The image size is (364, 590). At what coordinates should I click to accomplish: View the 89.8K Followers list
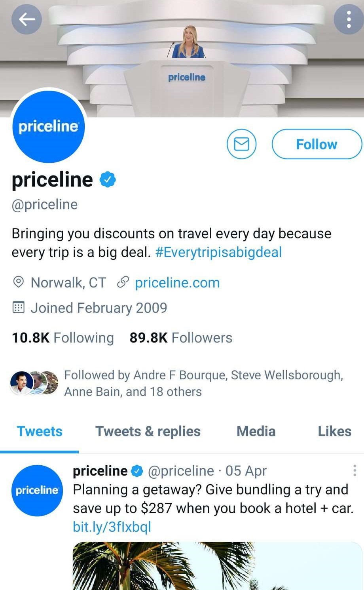pos(181,338)
